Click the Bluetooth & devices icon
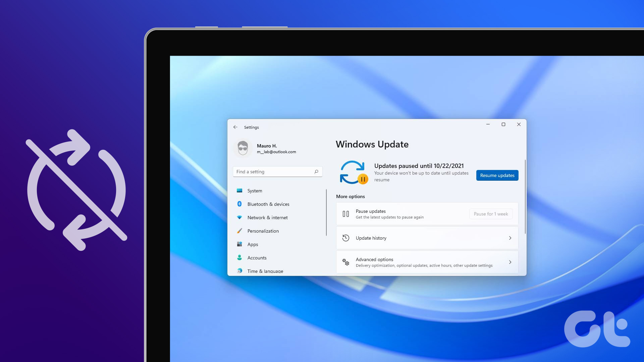 coord(239,204)
